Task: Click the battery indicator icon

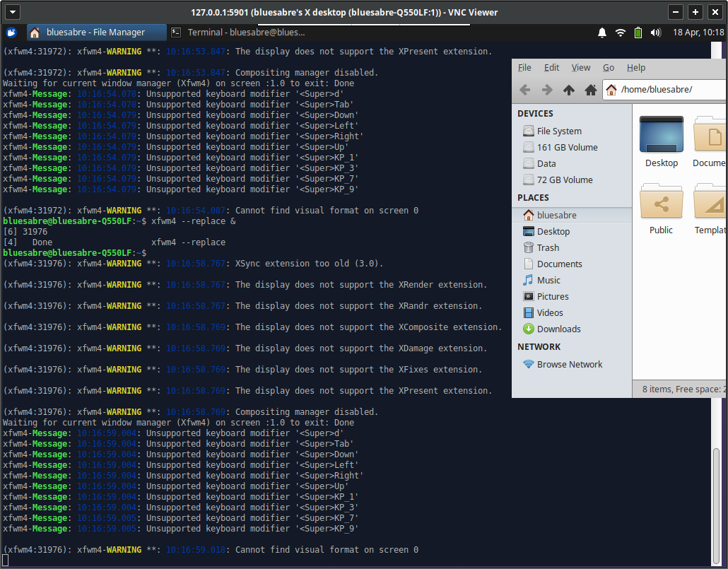Action: (x=638, y=33)
